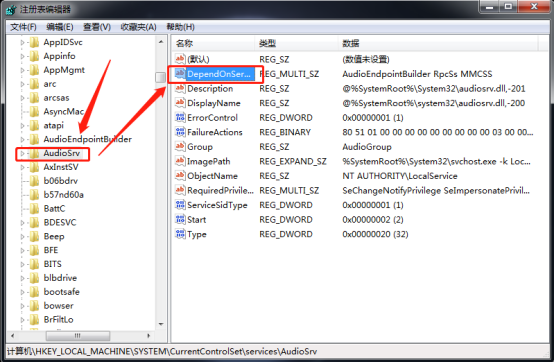Expand the BDESVC key arrow
Screen dimensions: 554x362
click(22, 222)
